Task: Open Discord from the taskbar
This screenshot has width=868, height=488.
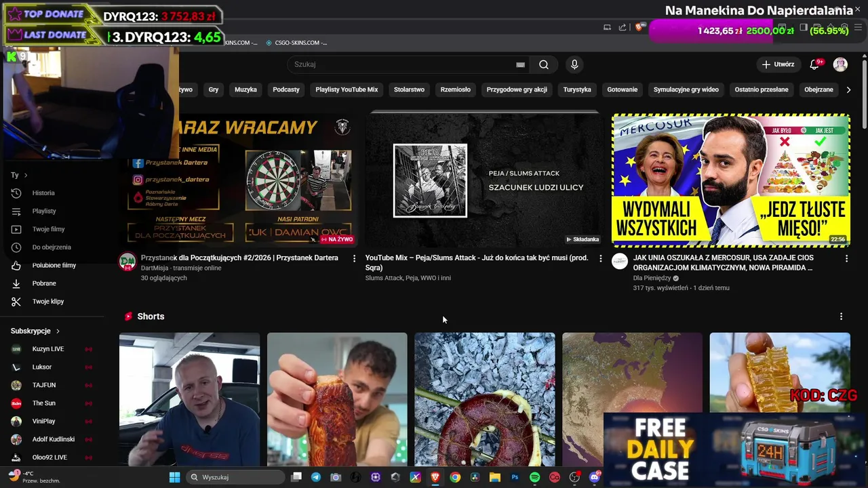Action: click(x=595, y=477)
